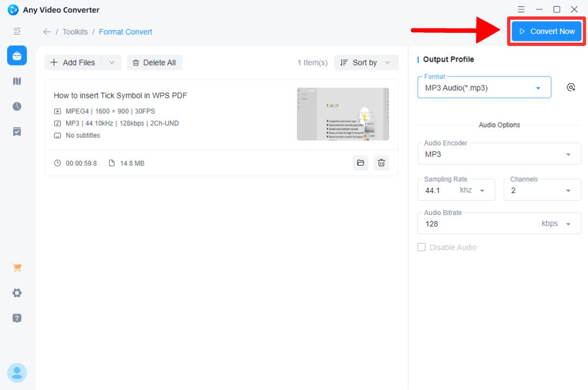588x390 pixels.
Task: Open the Sampling Rate dropdown
Action: pyautogui.click(x=456, y=190)
